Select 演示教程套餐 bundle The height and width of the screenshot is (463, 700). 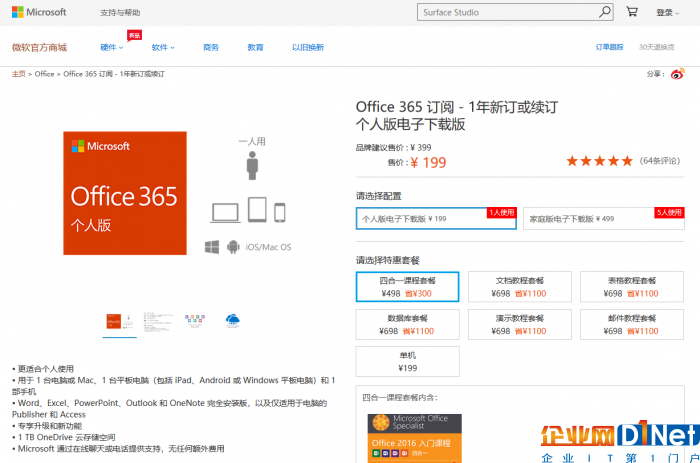tap(520, 324)
